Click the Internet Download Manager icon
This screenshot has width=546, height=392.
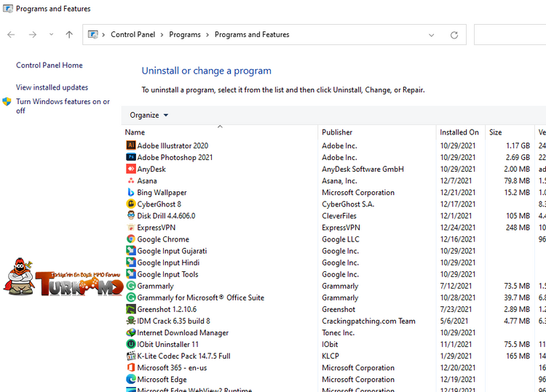point(131,332)
